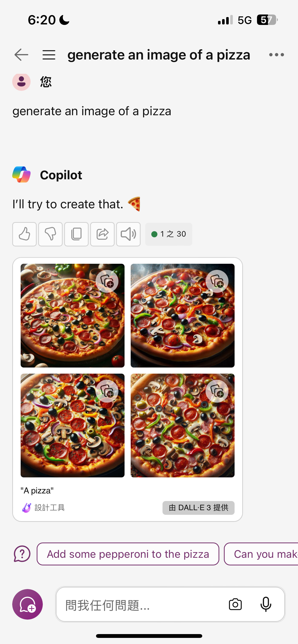Select the top-left pizza image

click(x=73, y=315)
